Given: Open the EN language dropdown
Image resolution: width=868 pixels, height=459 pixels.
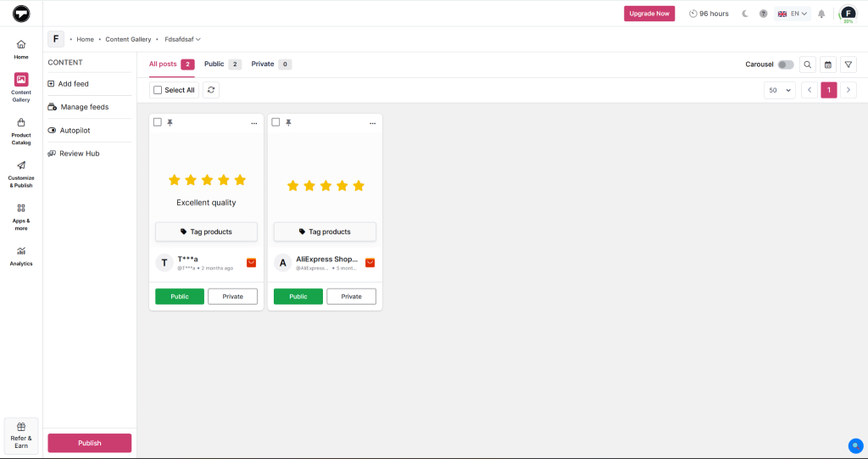Looking at the screenshot, I should coord(793,14).
